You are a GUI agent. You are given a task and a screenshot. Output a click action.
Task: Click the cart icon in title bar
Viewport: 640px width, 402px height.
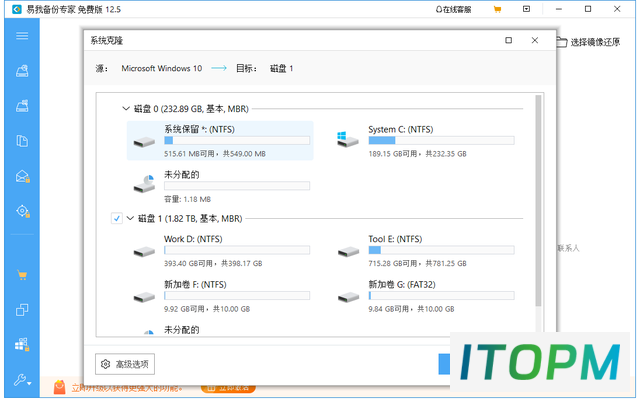[497, 9]
